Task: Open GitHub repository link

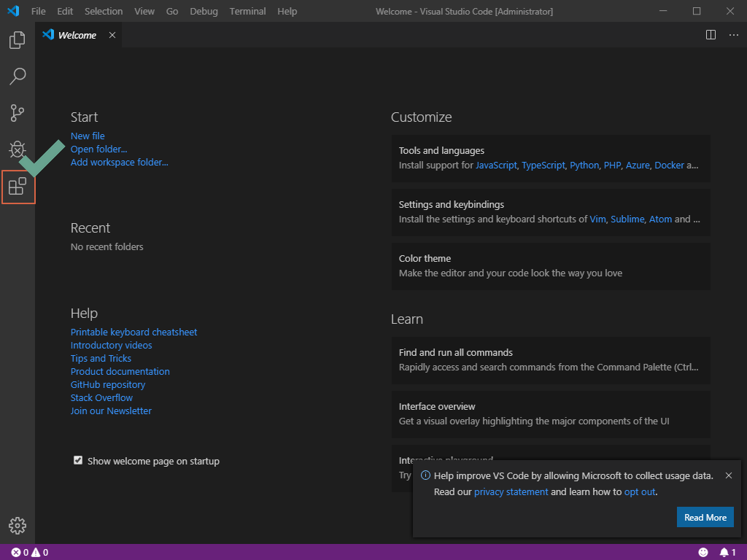Action: click(108, 385)
